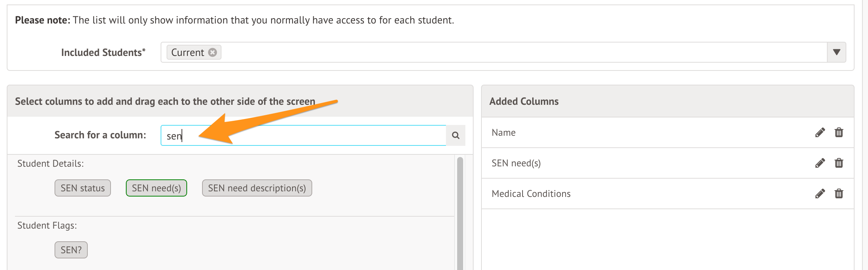Click the magnifier search icon

(456, 135)
